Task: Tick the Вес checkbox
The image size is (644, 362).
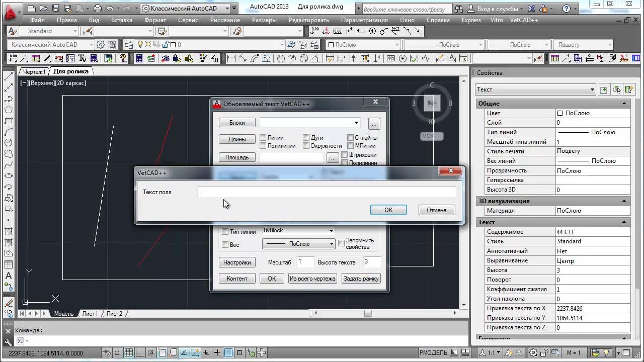Action: 225,245
